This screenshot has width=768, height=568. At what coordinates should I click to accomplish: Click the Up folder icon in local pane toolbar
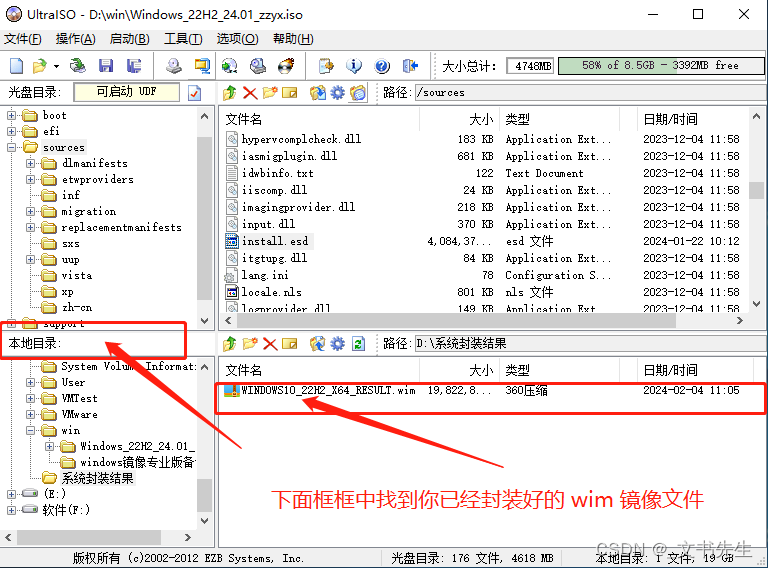click(229, 344)
